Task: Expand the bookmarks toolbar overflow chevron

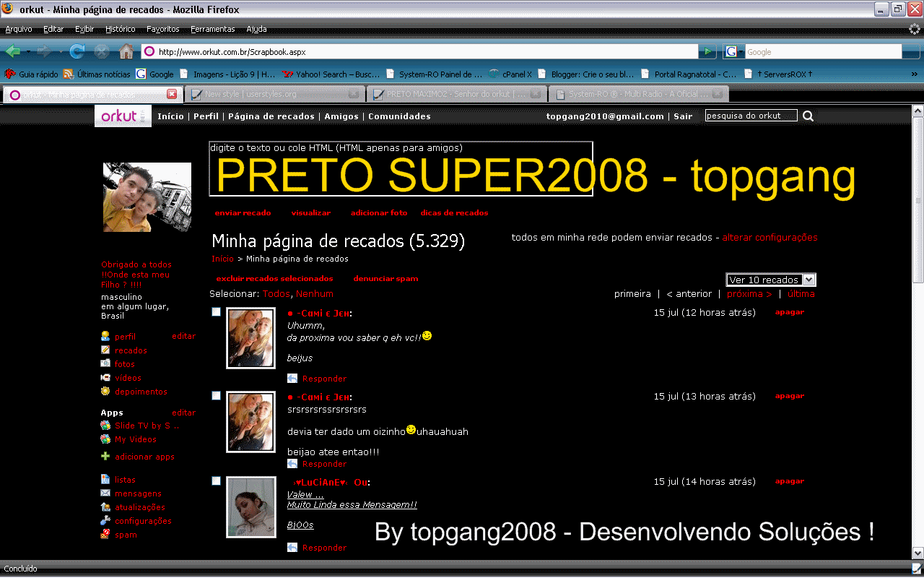Action: (914, 74)
